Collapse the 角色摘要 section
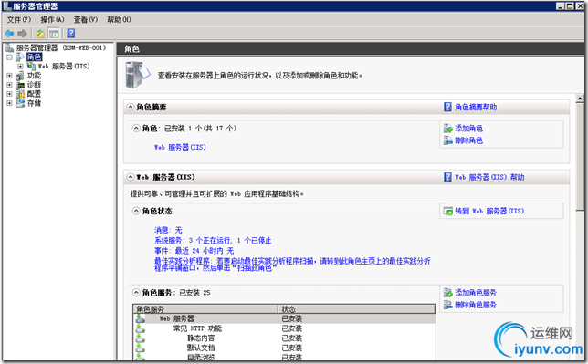This screenshot has width=588, height=364. 131,107
